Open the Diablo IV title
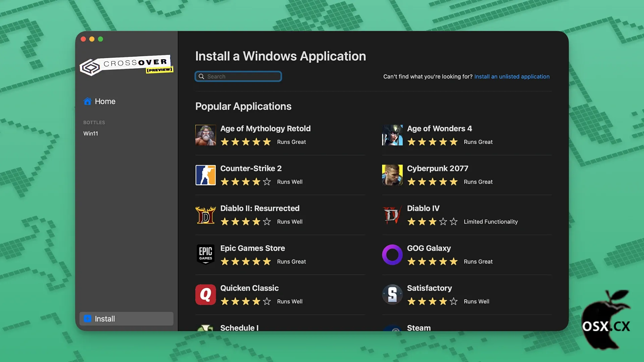 pos(423,208)
